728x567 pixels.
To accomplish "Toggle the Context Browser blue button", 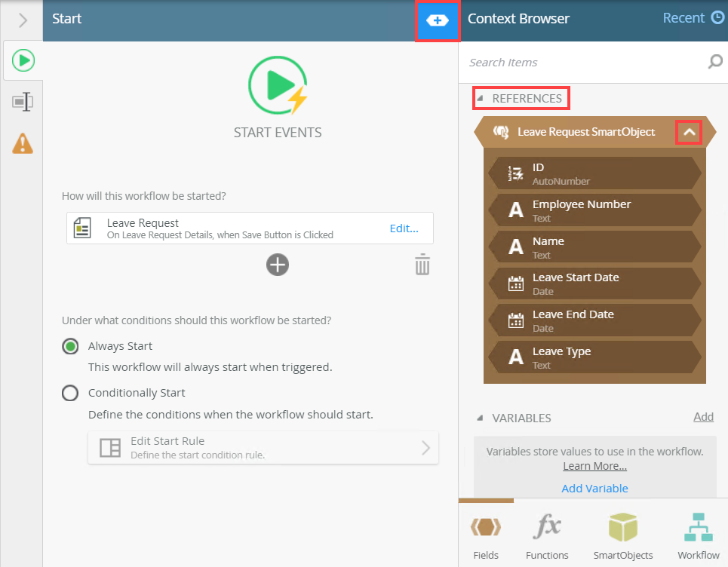I will pos(438,20).
